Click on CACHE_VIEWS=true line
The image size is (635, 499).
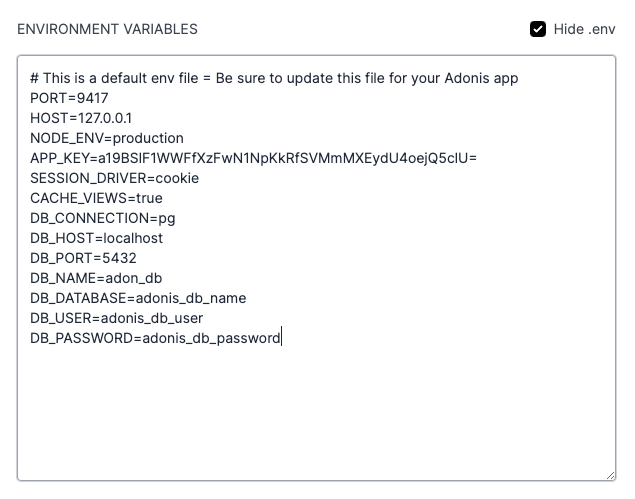tap(96, 198)
